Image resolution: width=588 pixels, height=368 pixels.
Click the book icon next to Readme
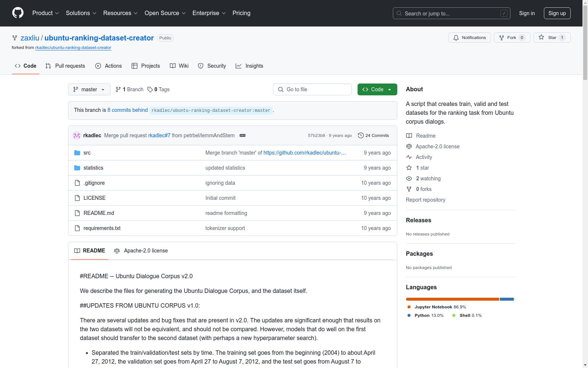pyautogui.click(x=409, y=136)
